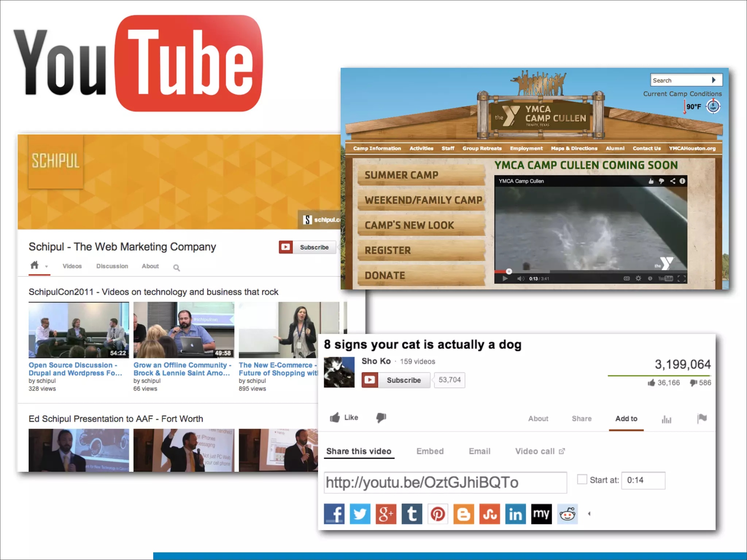Switch to the Embed tab

[430, 451]
